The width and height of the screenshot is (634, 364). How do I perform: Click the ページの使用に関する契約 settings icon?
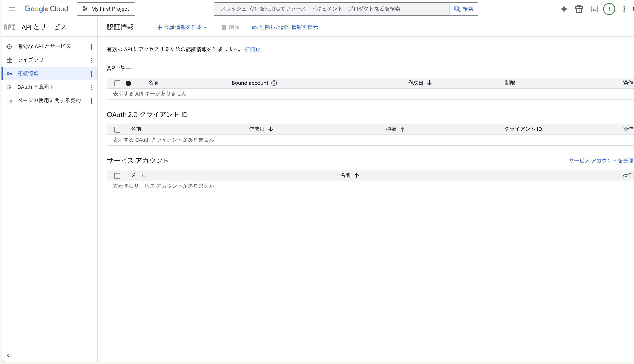[10, 101]
